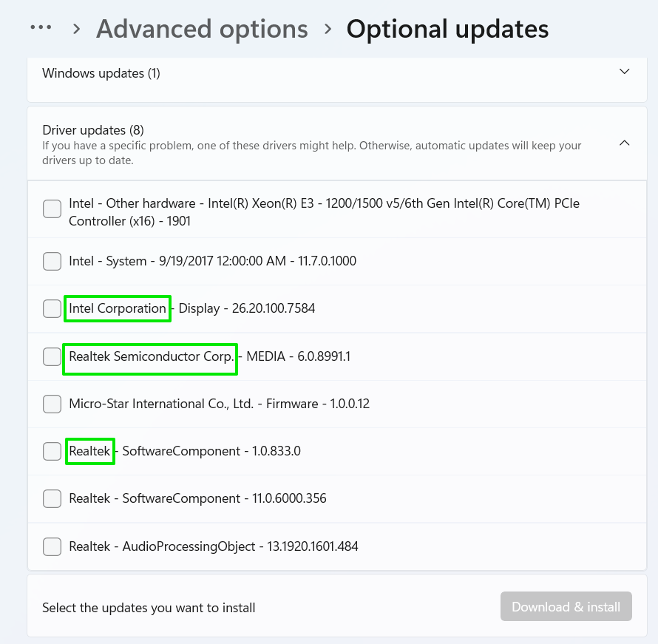Click Realtek AudioProcessingObject label text
The width and height of the screenshot is (658, 644).
213,546
